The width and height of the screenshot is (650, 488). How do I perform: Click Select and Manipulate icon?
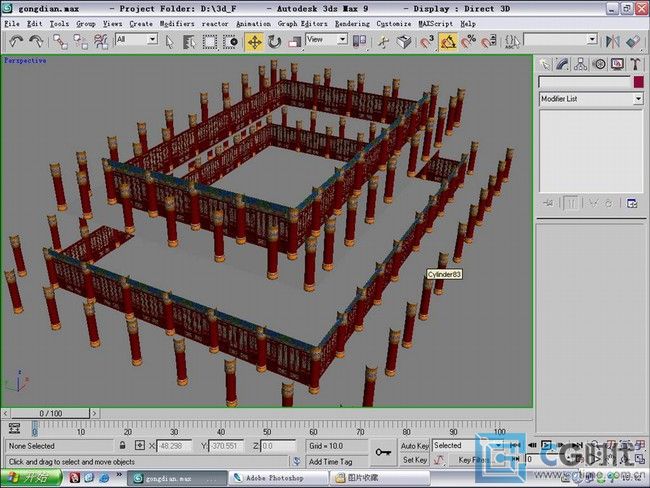click(383, 41)
